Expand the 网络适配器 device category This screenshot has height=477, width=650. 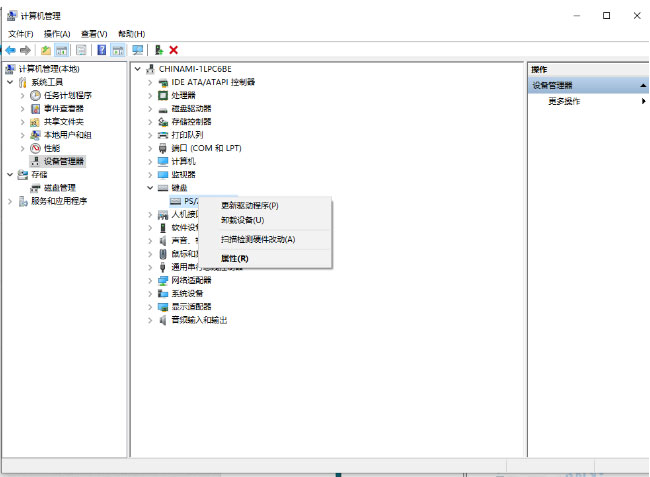pos(151,280)
